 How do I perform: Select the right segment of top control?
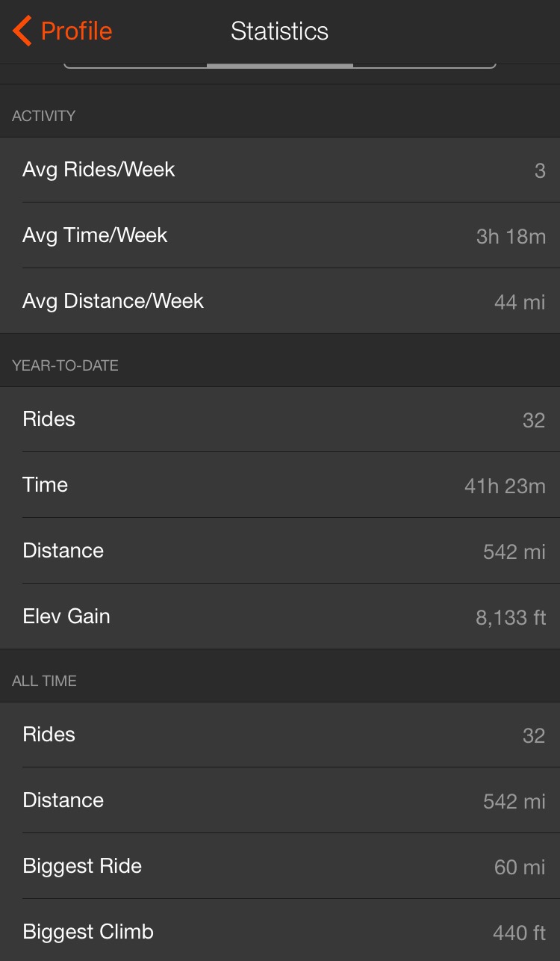point(424,66)
